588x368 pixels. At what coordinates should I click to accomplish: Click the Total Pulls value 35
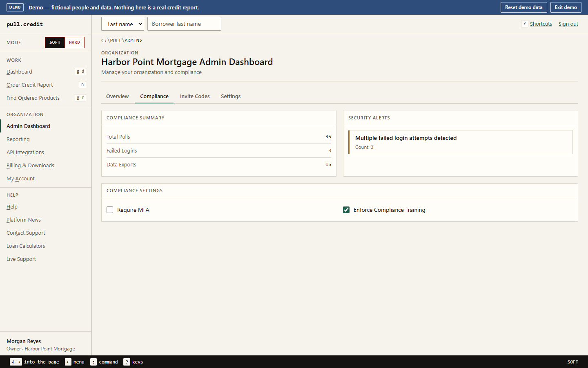[x=328, y=137]
